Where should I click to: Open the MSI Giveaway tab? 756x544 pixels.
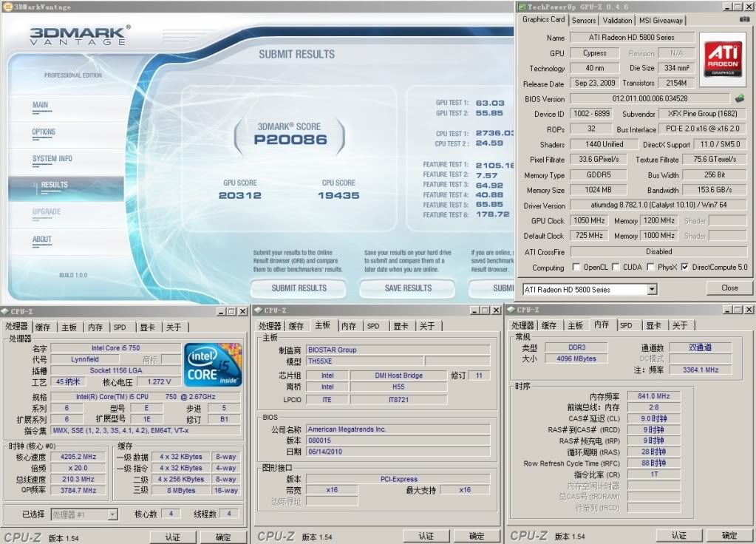pos(661,20)
